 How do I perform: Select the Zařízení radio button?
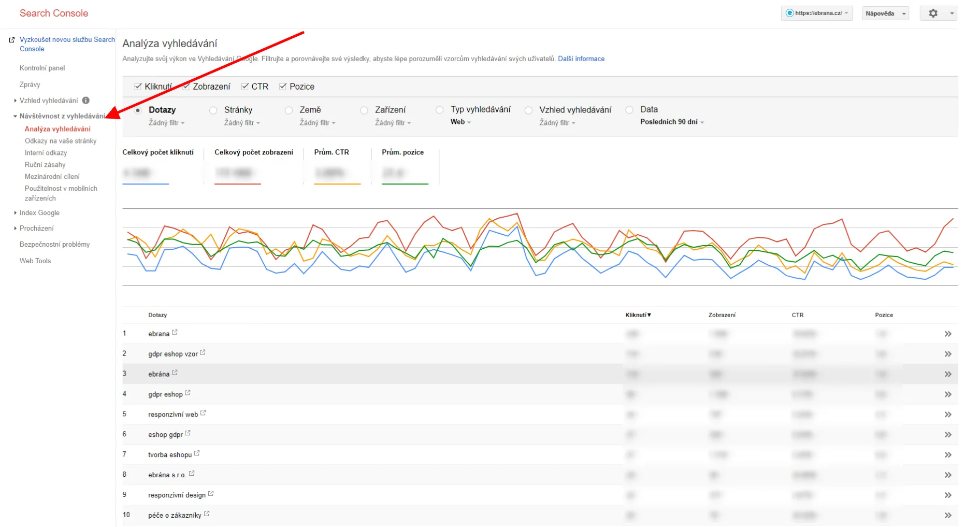[x=364, y=110]
